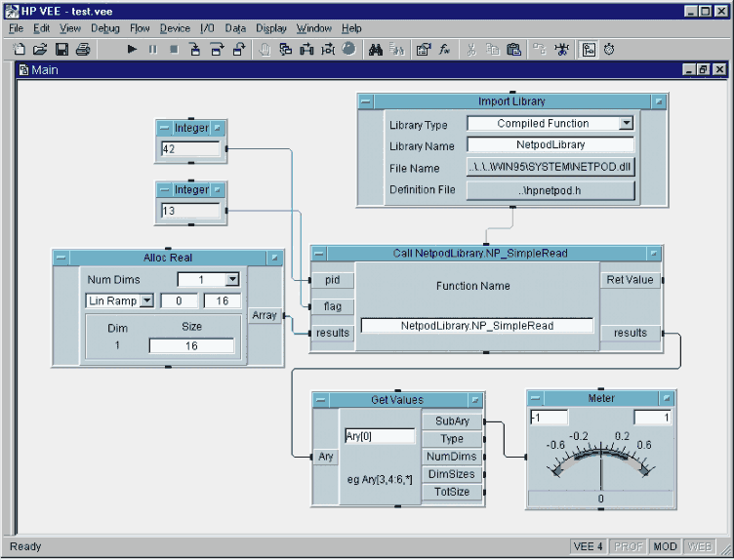Click the Run (play) toolbar button

[132, 49]
